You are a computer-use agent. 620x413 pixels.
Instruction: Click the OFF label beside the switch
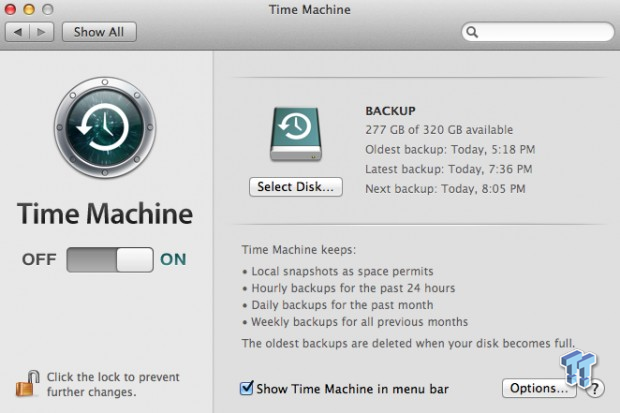point(39,260)
